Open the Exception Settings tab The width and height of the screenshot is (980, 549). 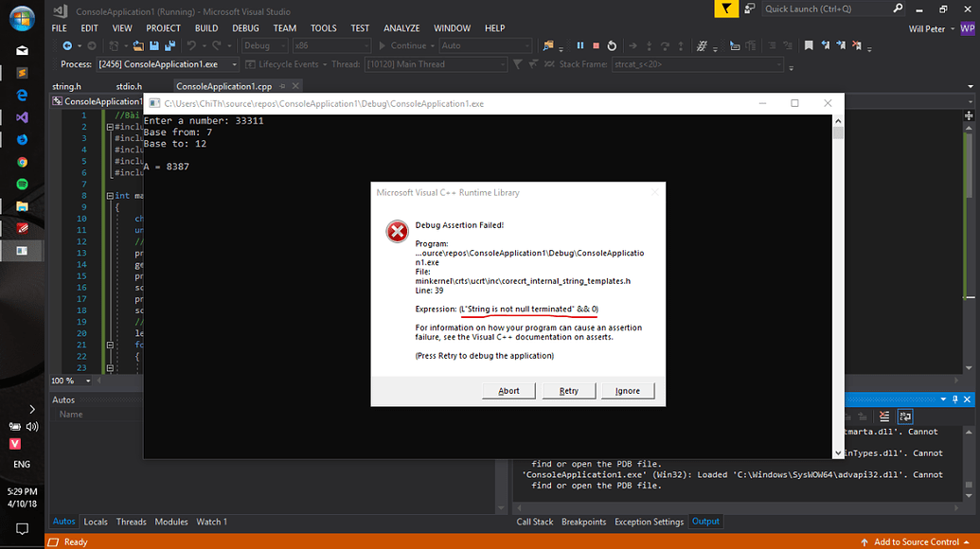[x=649, y=522]
